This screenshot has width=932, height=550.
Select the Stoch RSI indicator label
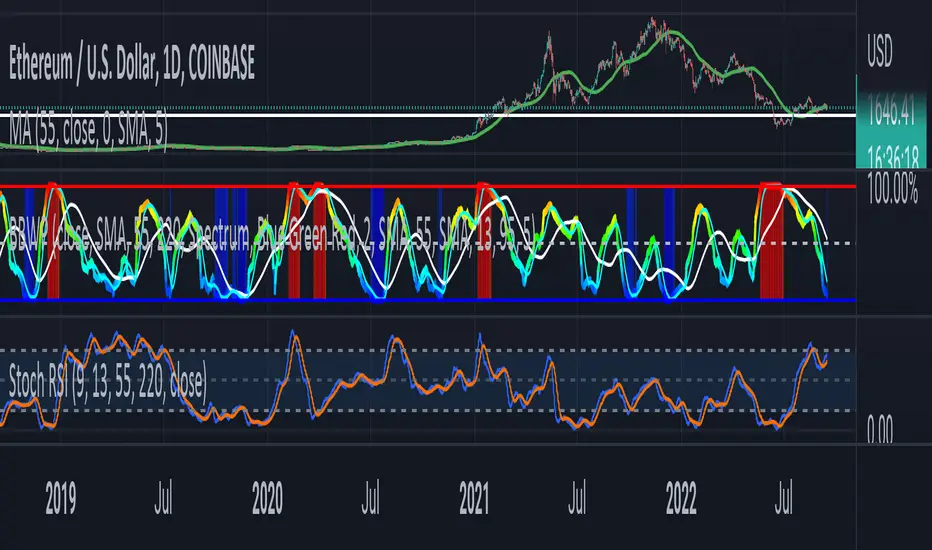(x=108, y=381)
